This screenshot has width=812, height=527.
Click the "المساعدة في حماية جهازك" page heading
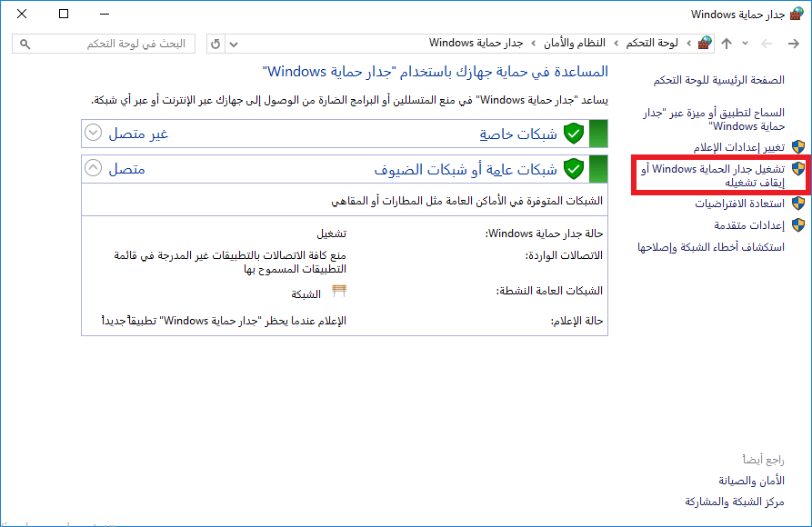(x=436, y=72)
